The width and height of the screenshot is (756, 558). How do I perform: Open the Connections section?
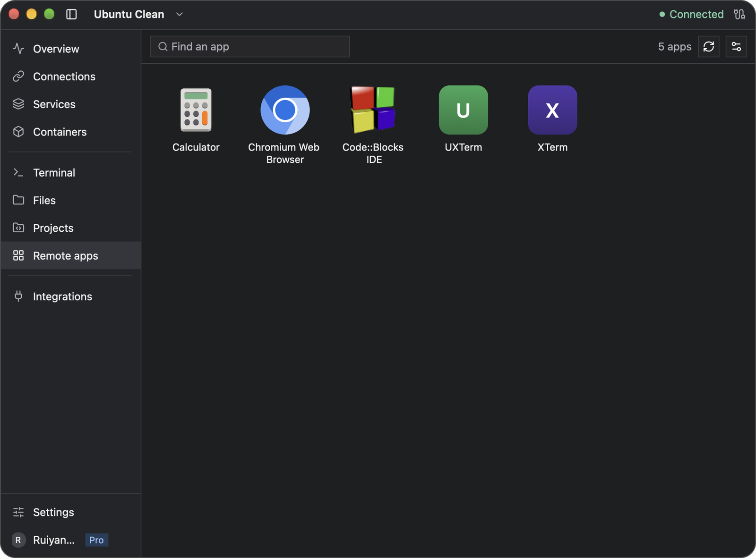point(71,76)
